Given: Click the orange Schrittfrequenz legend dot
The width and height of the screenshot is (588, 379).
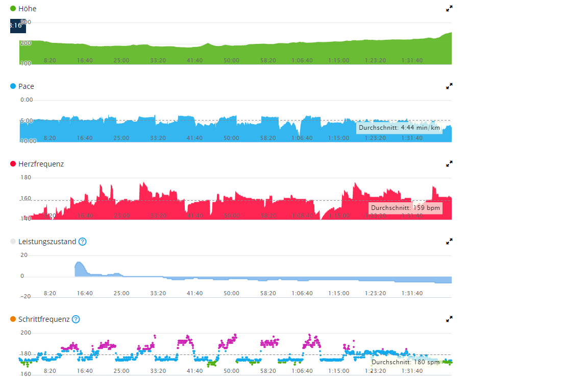Looking at the screenshot, I should 13,319.
